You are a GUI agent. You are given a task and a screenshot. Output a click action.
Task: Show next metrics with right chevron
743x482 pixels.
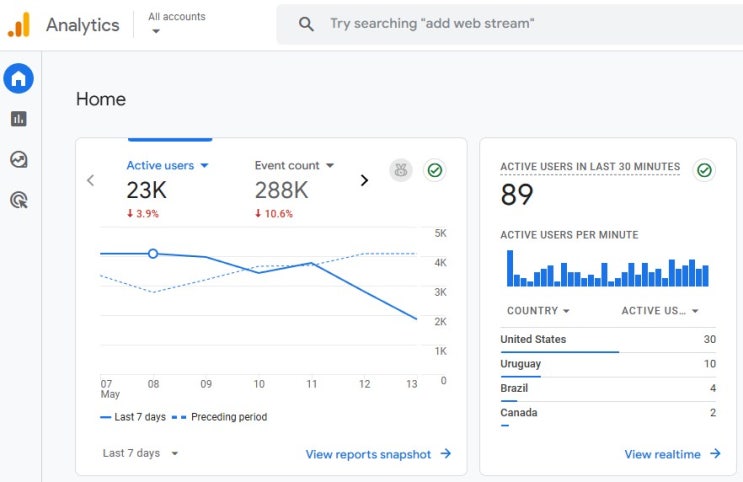pos(364,181)
